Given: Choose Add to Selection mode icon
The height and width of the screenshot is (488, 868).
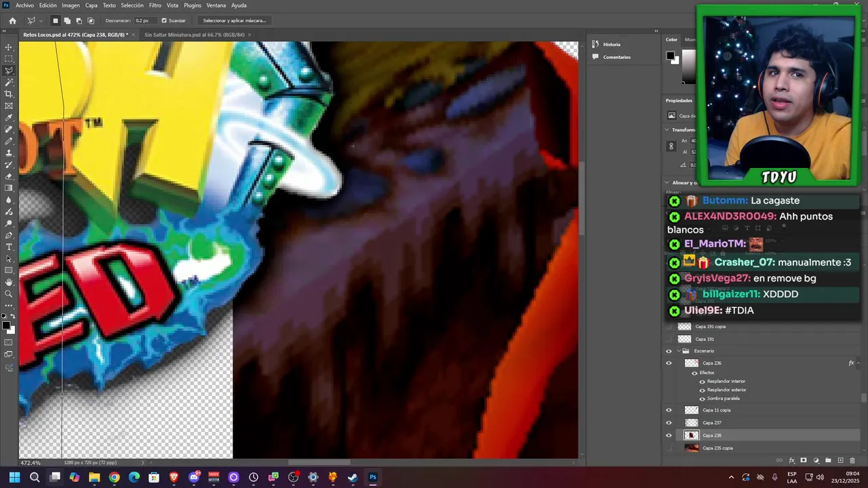Looking at the screenshot, I should coord(67,20).
